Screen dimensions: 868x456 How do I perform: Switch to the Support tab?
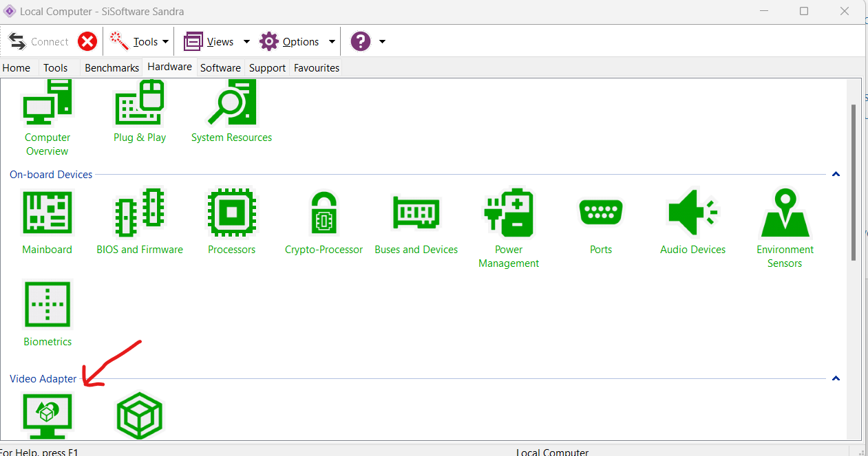tap(267, 67)
